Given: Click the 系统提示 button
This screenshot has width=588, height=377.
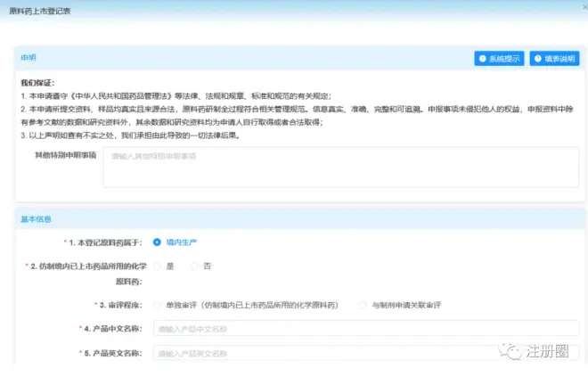Looking at the screenshot, I should 498,58.
